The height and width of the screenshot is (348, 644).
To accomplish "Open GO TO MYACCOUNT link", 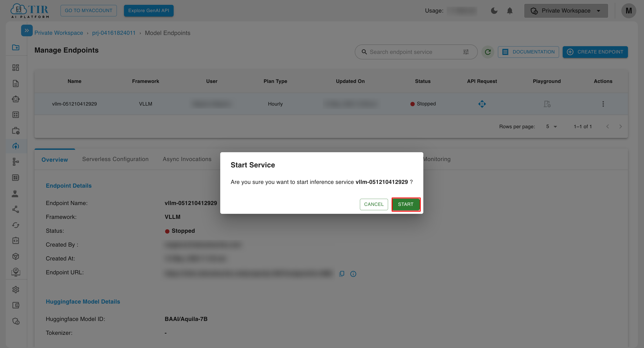I will click(89, 11).
